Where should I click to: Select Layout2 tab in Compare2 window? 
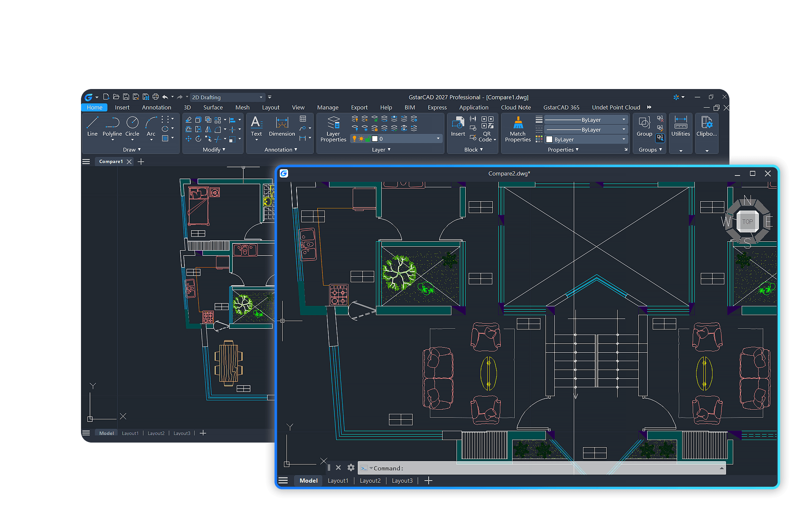(x=370, y=481)
